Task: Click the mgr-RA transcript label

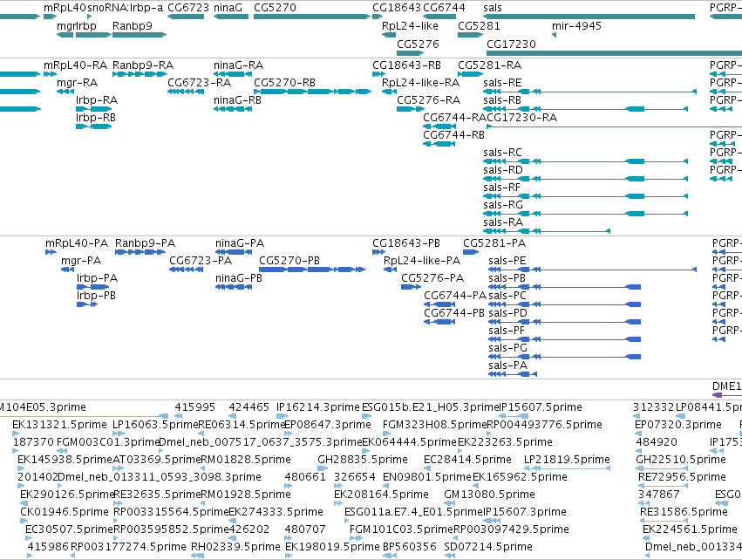Action: [x=77, y=82]
